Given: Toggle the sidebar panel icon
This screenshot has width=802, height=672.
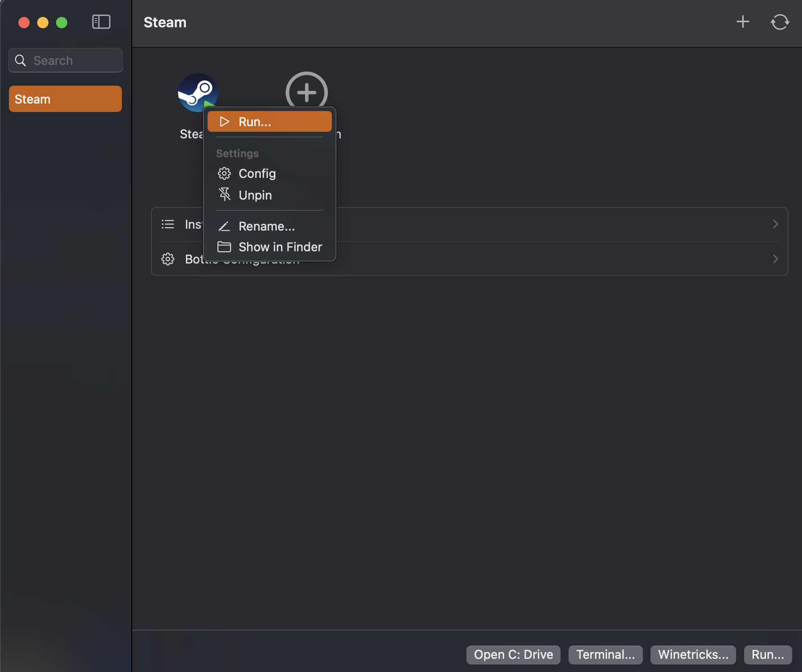Looking at the screenshot, I should point(101,22).
